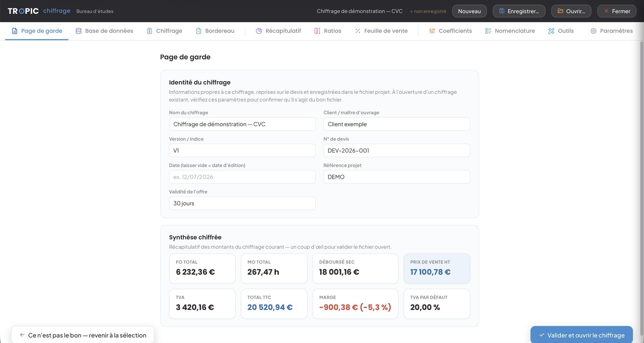Click the Bordereau sheet icon
This screenshot has width=644, height=343.
[x=199, y=31]
